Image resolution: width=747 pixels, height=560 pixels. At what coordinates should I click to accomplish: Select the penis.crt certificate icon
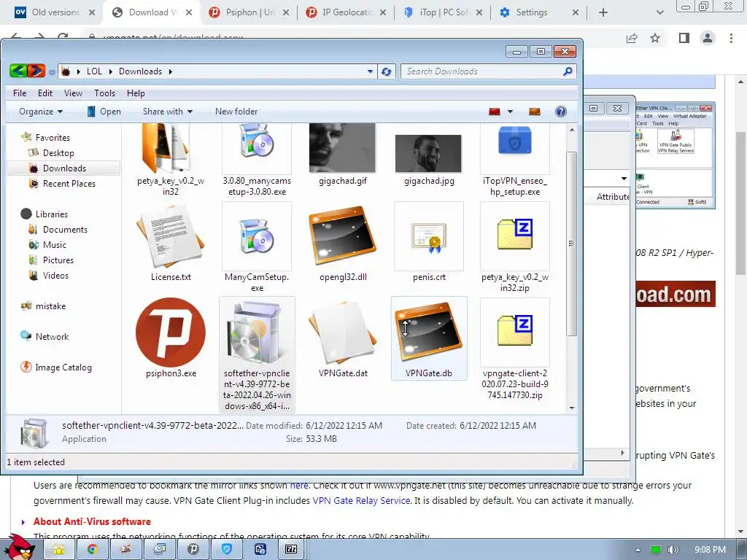pyautogui.click(x=429, y=237)
